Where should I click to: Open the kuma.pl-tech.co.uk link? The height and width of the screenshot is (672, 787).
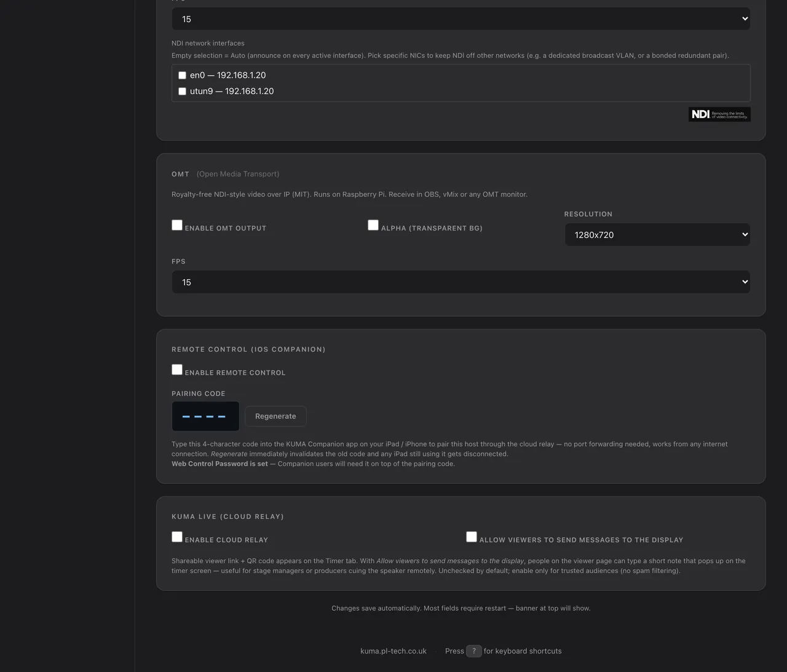click(393, 651)
